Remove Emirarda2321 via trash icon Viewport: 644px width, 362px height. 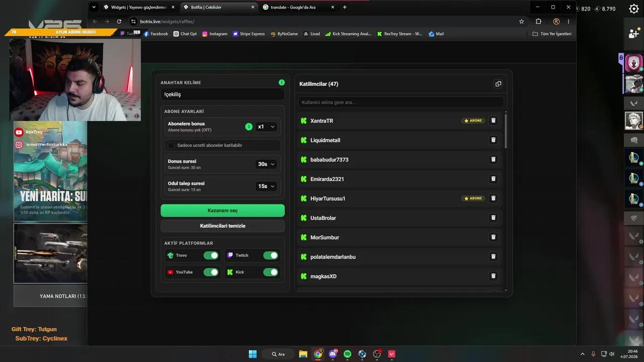tap(493, 179)
